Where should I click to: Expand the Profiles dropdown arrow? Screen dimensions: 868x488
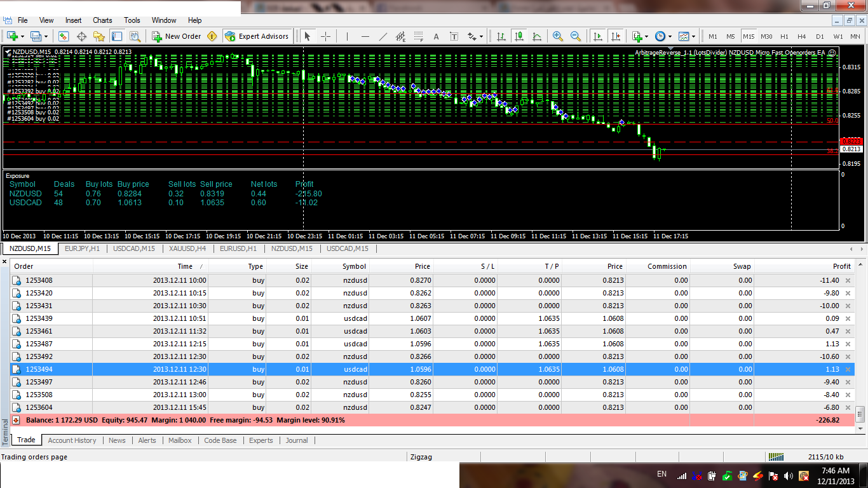point(46,36)
